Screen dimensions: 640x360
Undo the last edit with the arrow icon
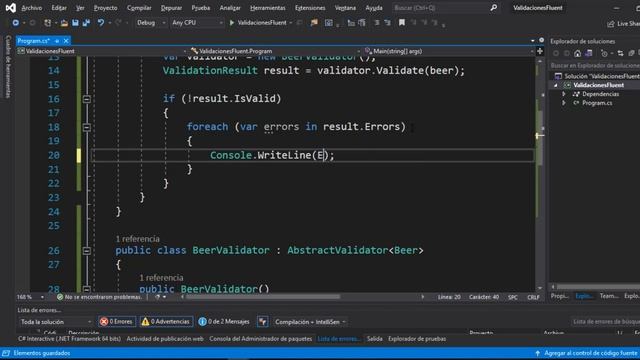[100, 23]
